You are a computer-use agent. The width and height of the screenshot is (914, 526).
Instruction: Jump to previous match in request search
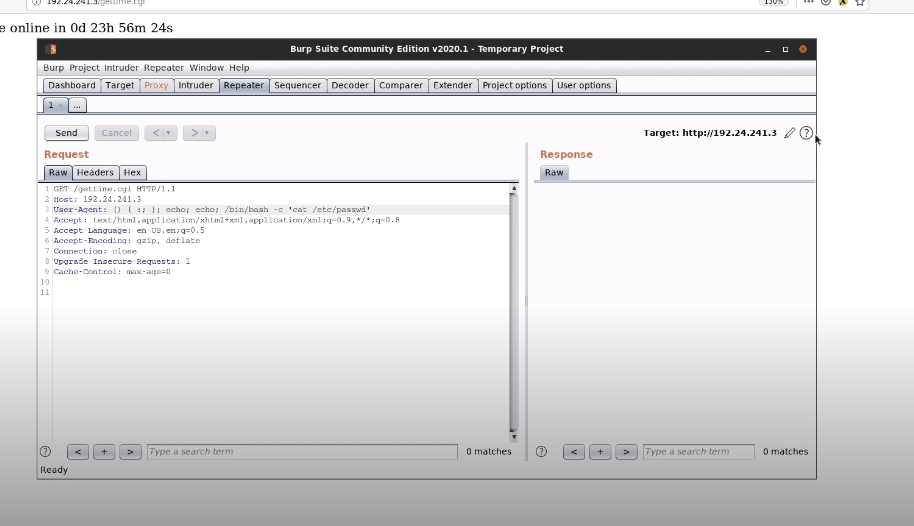coord(78,452)
